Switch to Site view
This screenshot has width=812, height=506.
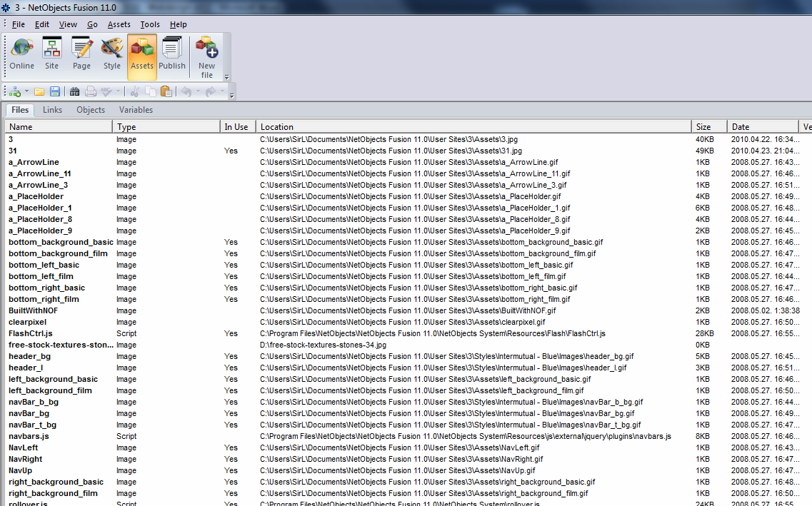pyautogui.click(x=52, y=54)
